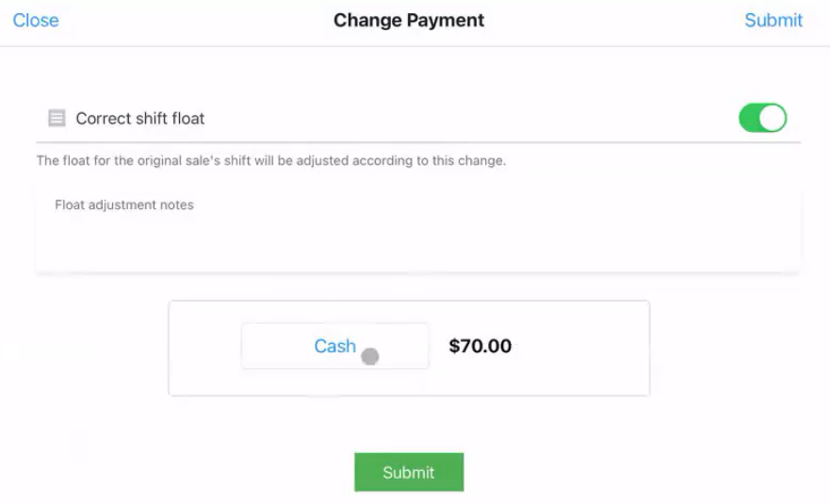
Task: Select the $70.00 payment amount
Action: click(x=480, y=347)
